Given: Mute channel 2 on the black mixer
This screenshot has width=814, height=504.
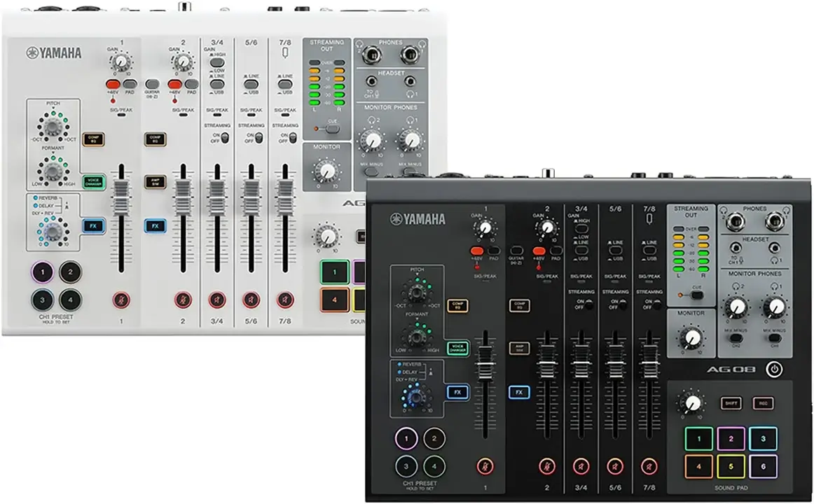Looking at the screenshot, I should [546, 466].
